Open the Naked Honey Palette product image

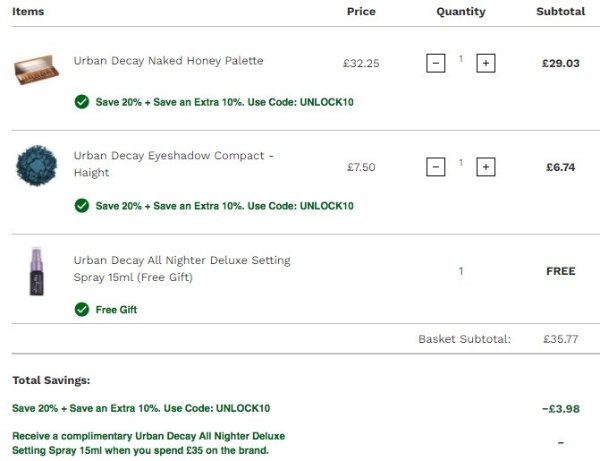(37, 68)
